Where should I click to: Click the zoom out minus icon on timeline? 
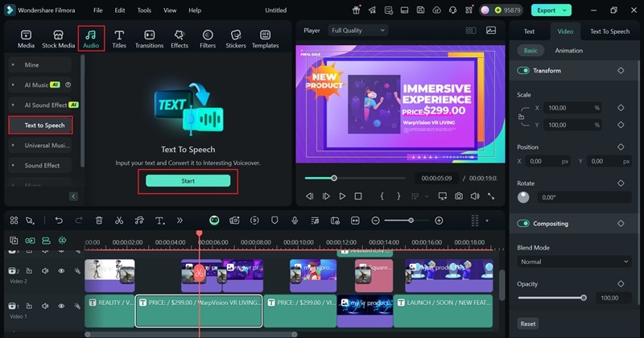[375, 221]
